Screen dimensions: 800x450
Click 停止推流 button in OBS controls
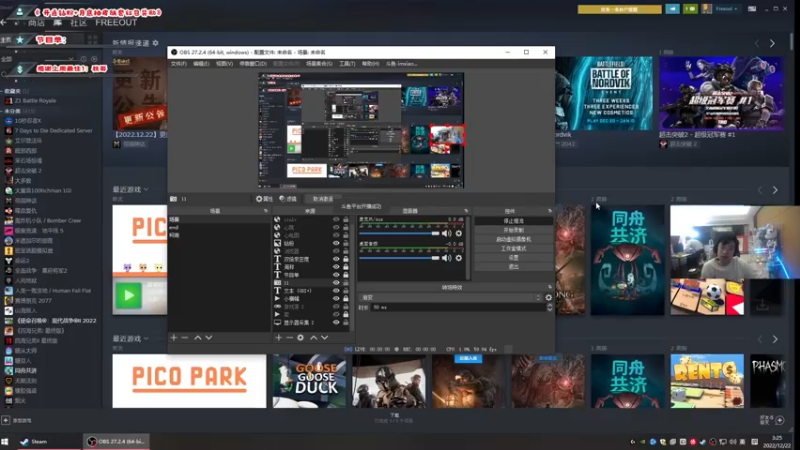click(513, 221)
